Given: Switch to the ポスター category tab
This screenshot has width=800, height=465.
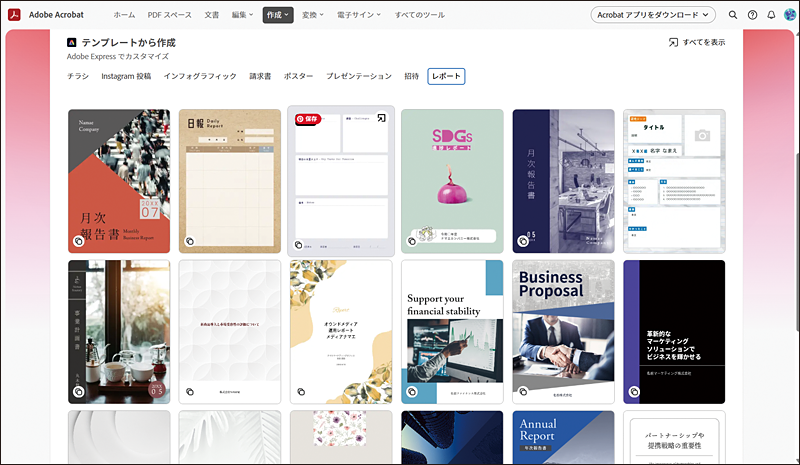Looking at the screenshot, I should [x=298, y=76].
